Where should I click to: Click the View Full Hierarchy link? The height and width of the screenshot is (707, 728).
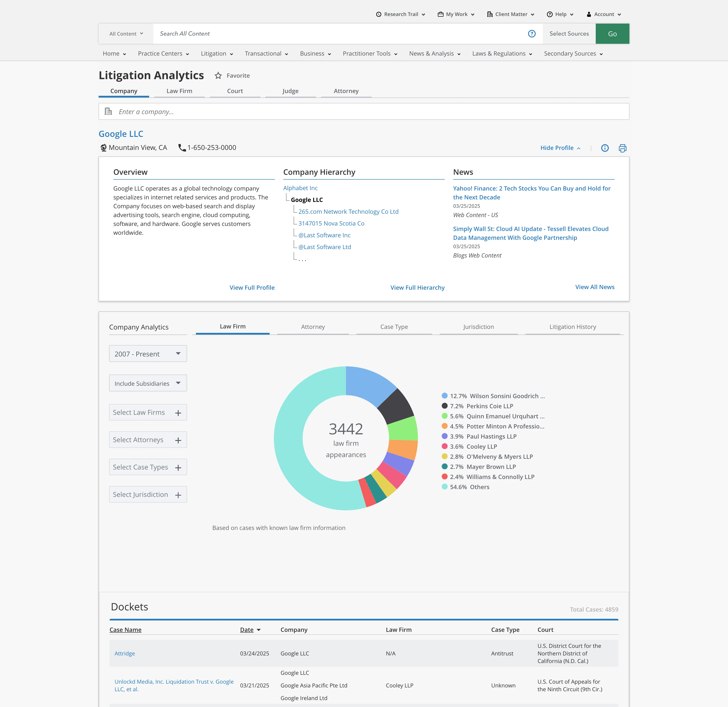coord(417,288)
